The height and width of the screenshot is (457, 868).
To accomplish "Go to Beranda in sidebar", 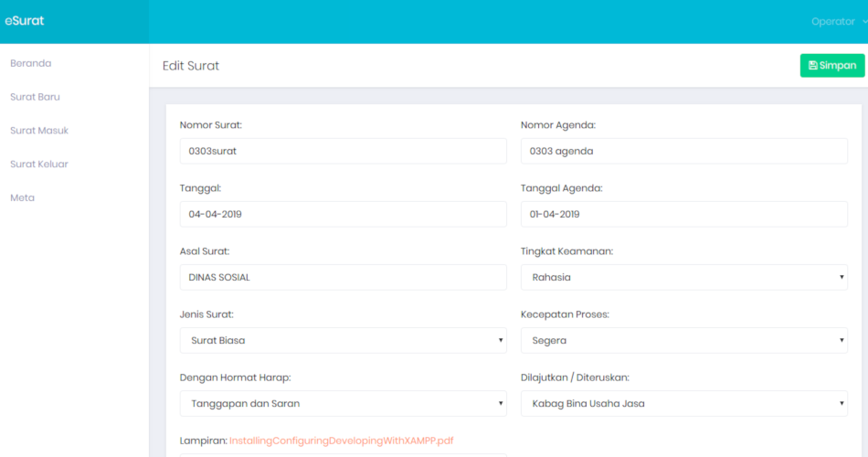I will [30, 63].
